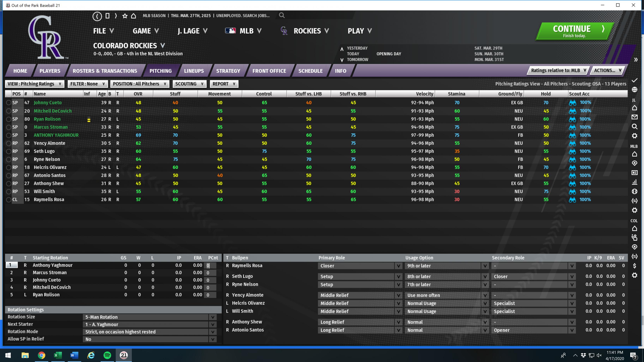Viewport: 644px width, 362px height.
Task: Click the magnifying glass search icon
Action: click(x=282, y=15)
